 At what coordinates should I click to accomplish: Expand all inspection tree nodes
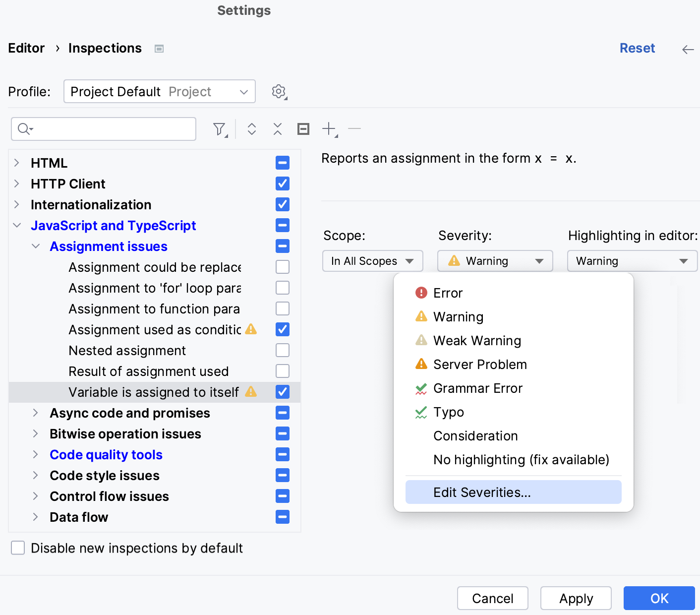point(252,128)
